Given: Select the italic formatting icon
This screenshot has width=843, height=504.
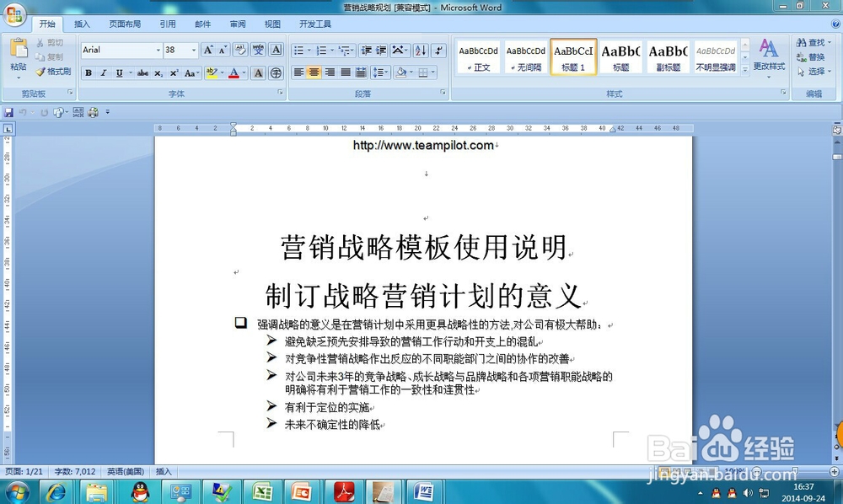Looking at the screenshot, I should pos(102,72).
